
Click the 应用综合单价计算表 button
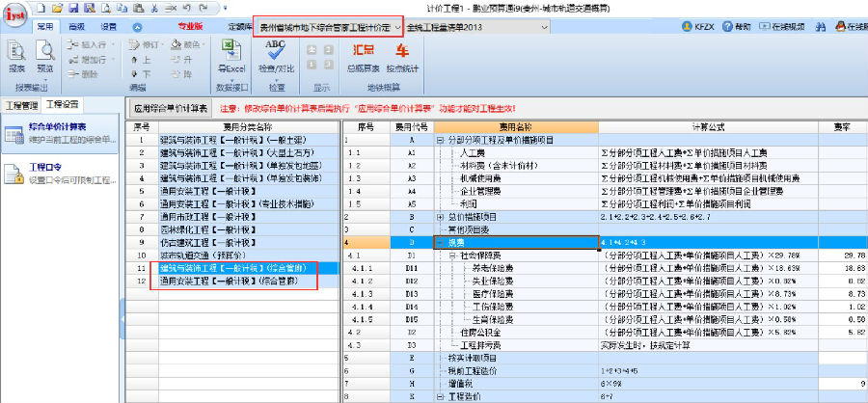point(171,109)
